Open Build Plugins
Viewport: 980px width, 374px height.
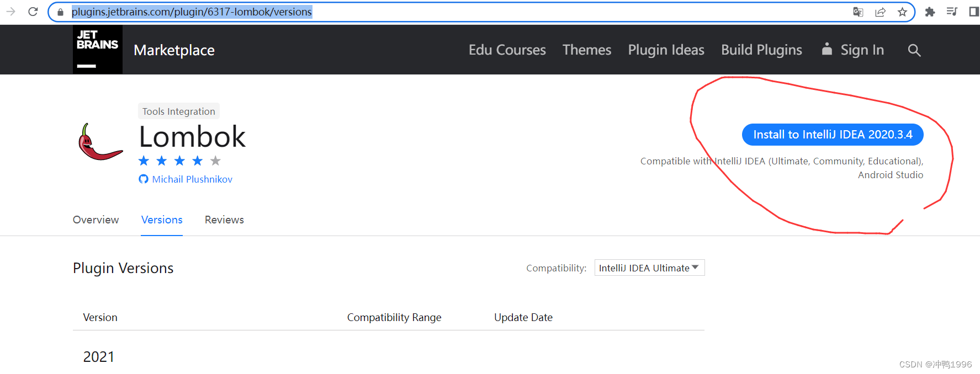[x=761, y=50]
